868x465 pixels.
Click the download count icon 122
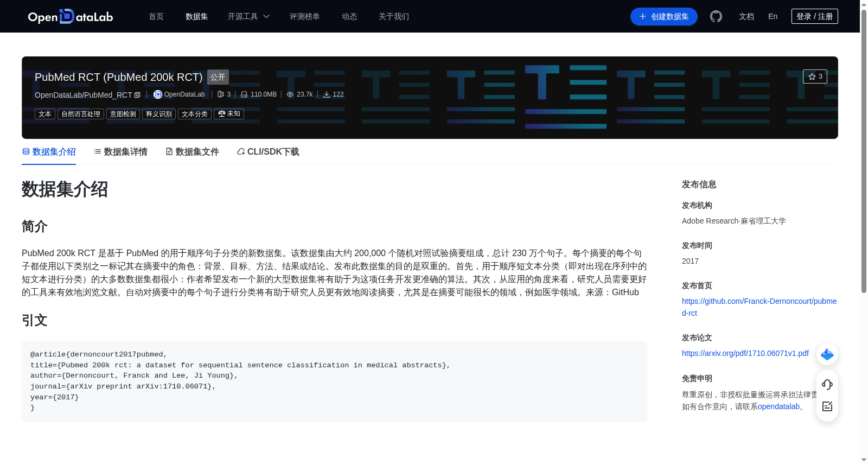[327, 94]
